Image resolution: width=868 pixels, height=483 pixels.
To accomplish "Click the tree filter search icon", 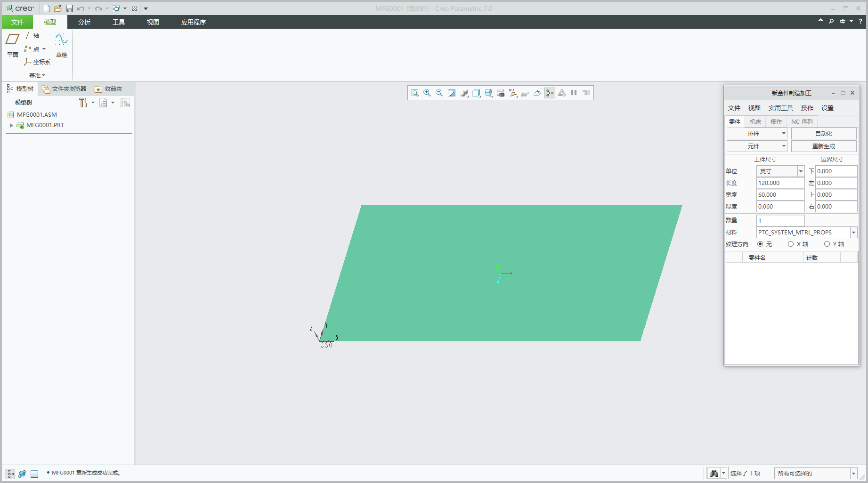I will [125, 103].
